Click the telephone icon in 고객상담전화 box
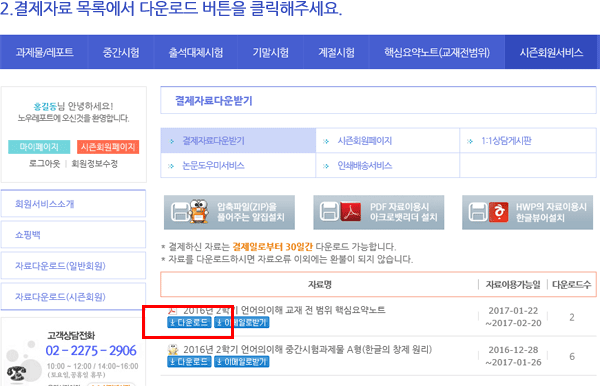The height and width of the screenshot is (390, 600). (x=17, y=373)
